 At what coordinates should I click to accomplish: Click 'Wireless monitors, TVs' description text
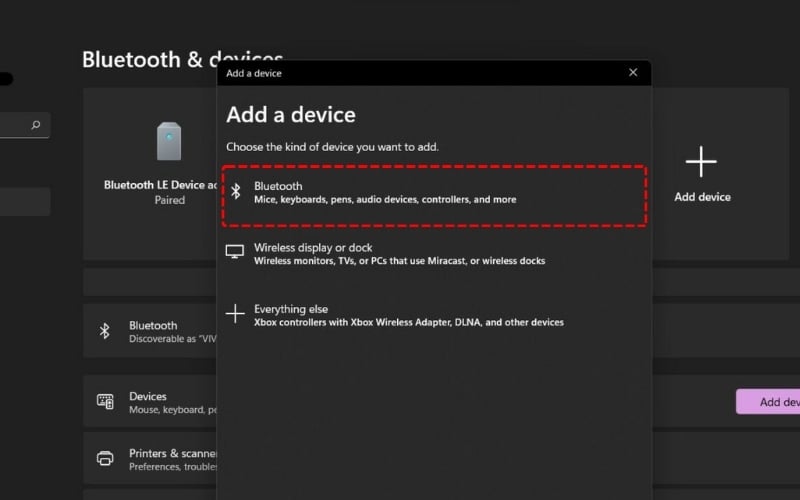click(399, 261)
